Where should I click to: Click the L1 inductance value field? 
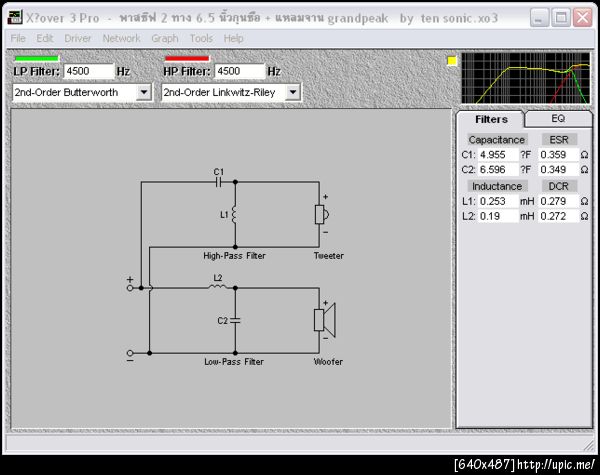pos(498,201)
